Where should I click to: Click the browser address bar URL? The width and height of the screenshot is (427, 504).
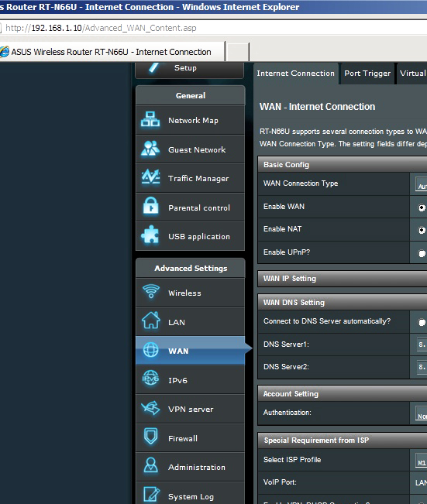click(x=101, y=28)
